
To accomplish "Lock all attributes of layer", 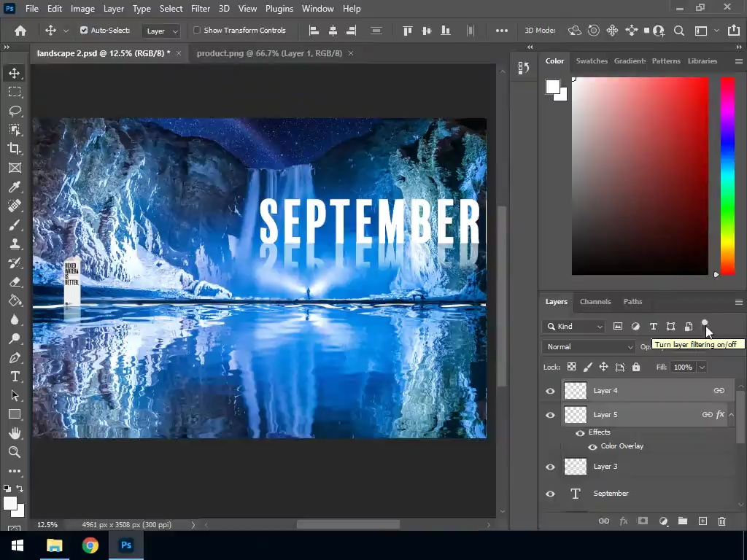I will tap(636, 367).
